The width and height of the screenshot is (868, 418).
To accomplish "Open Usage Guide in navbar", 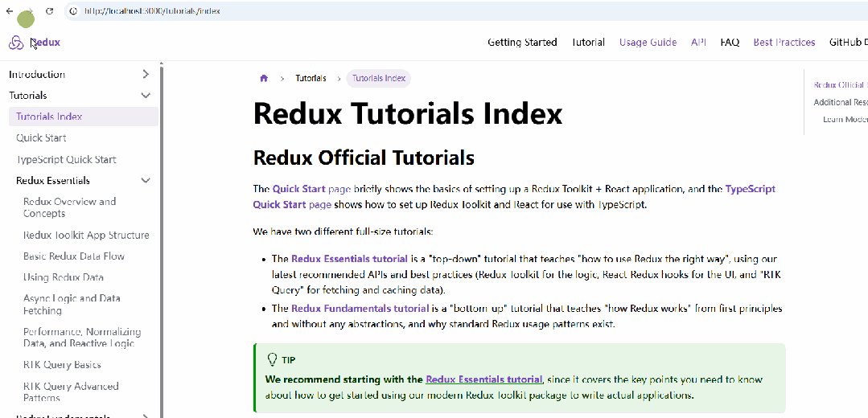I will click(x=648, y=43).
